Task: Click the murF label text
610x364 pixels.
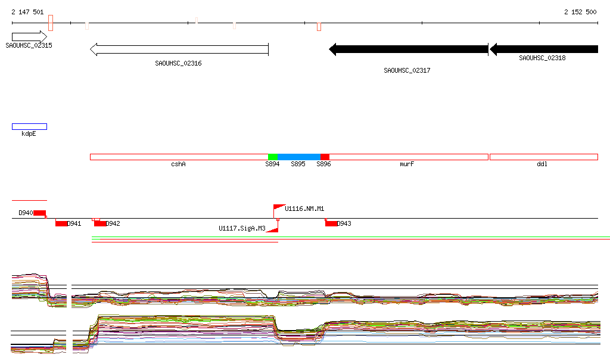Action: pyautogui.click(x=407, y=164)
